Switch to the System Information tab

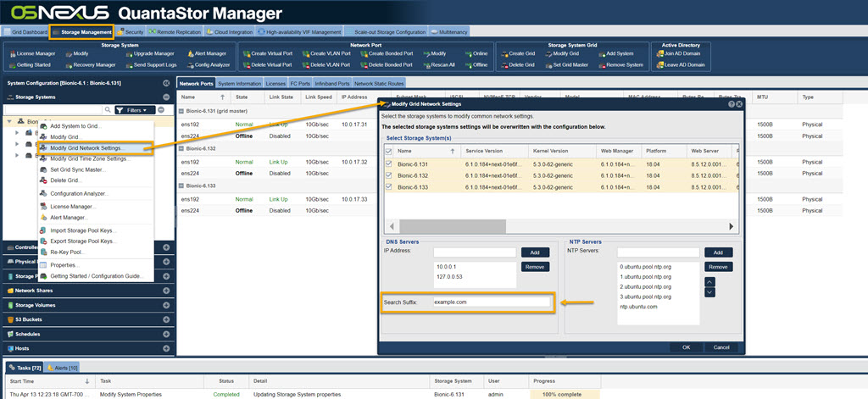239,84
